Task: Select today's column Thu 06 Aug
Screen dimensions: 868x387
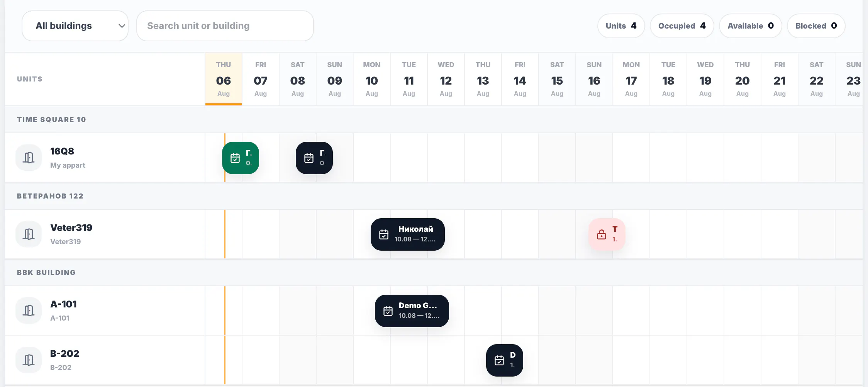Action: [224, 79]
